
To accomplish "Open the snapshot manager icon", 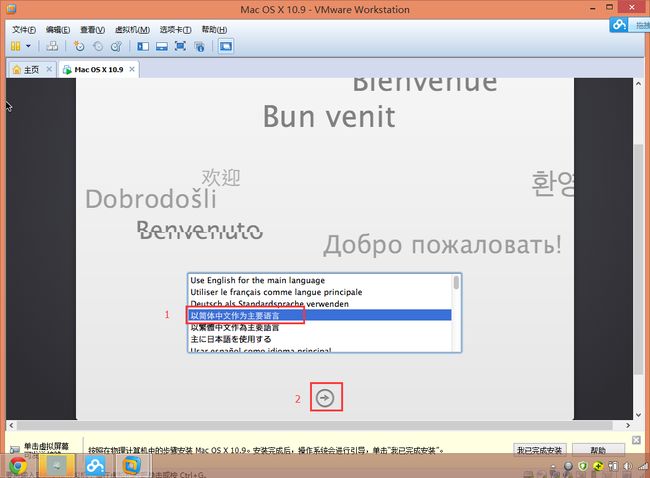I will (x=116, y=46).
